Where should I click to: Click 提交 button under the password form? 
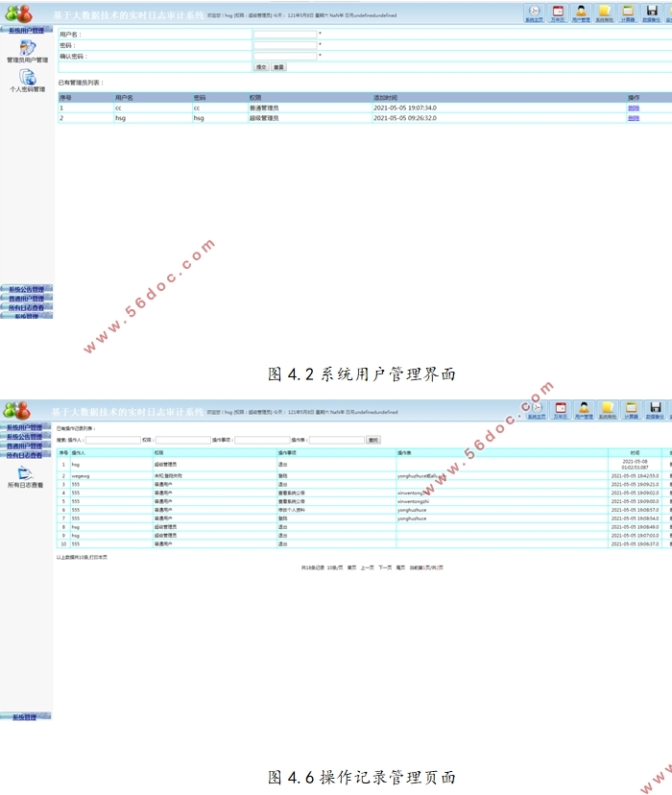[261, 67]
